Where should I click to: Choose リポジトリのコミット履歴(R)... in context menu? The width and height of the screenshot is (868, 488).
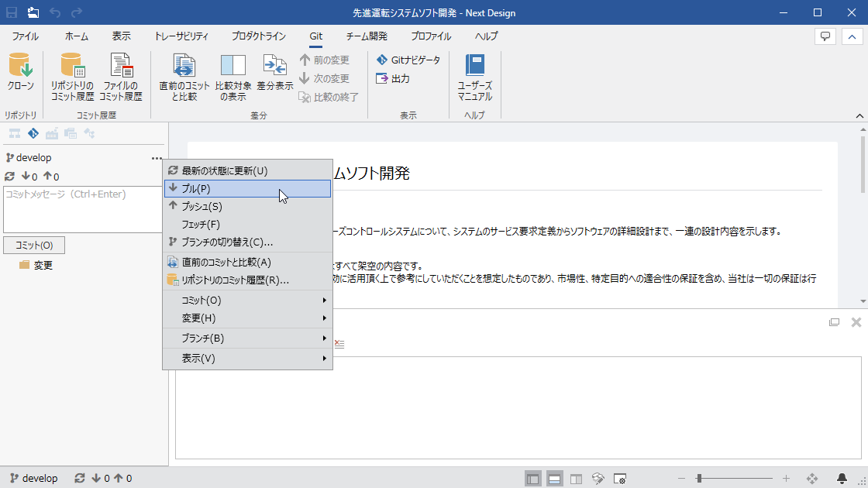pyautogui.click(x=247, y=280)
